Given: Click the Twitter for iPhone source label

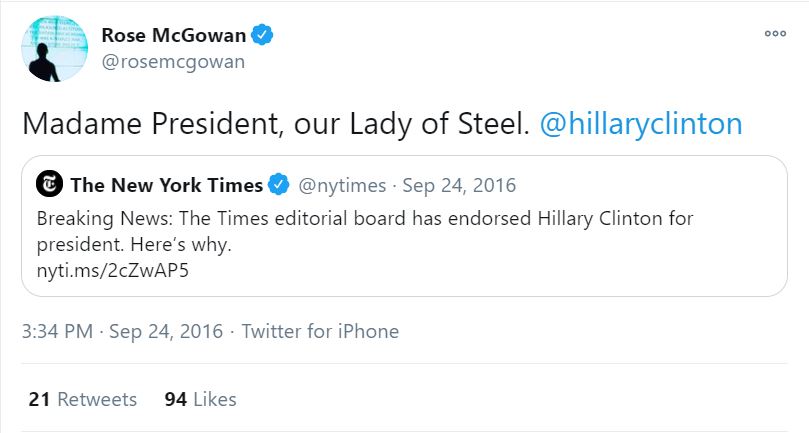Looking at the screenshot, I should 320,332.
